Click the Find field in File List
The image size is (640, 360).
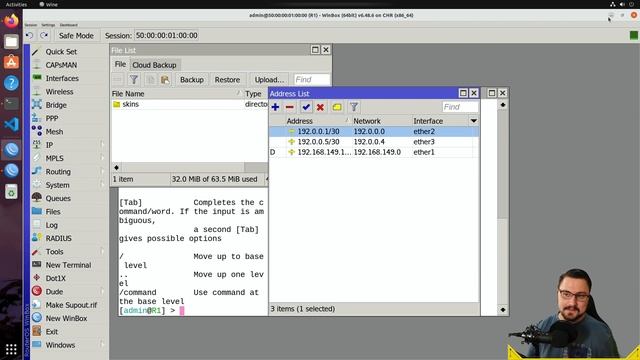coord(311,80)
